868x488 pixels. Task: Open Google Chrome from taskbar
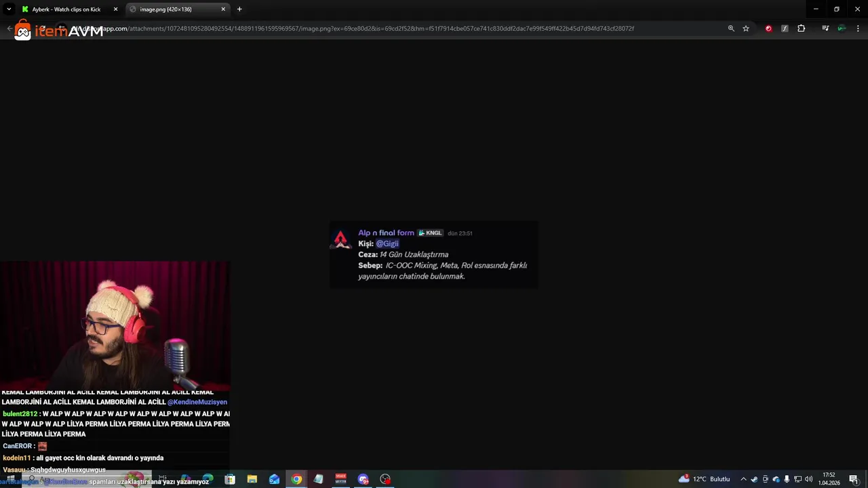[x=296, y=479]
